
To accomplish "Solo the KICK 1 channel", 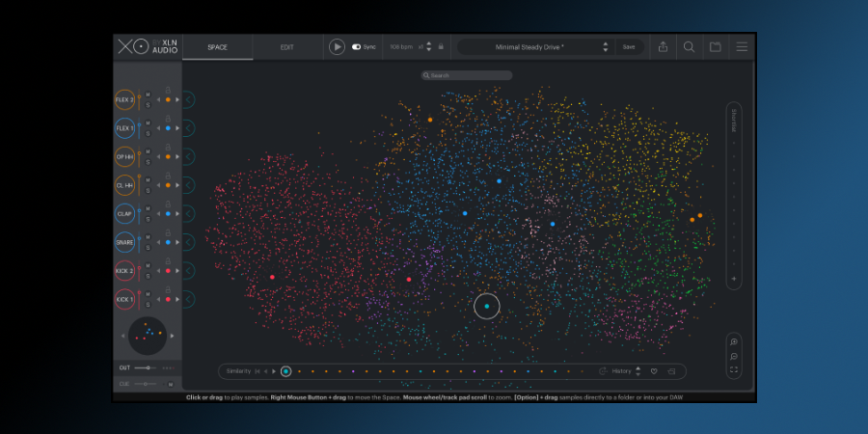I will point(148,305).
